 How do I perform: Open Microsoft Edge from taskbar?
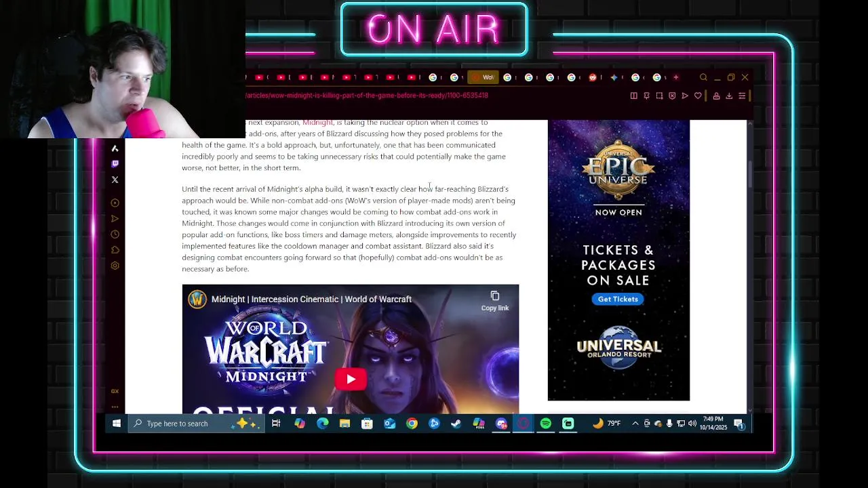[x=322, y=424]
